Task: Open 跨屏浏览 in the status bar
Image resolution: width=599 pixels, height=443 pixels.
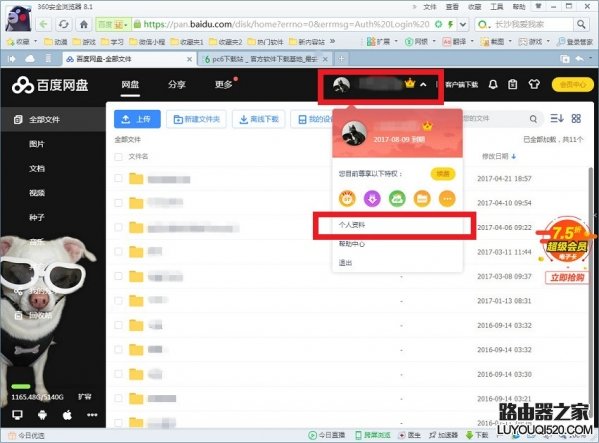Action: tap(373, 435)
